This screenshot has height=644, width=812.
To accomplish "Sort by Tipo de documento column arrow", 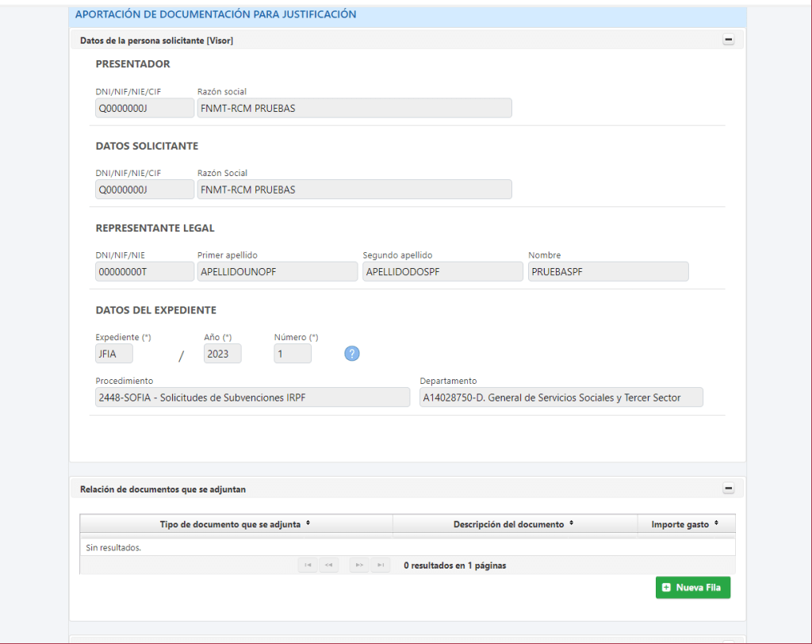I will pyautogui.click(x=308, y=523).
